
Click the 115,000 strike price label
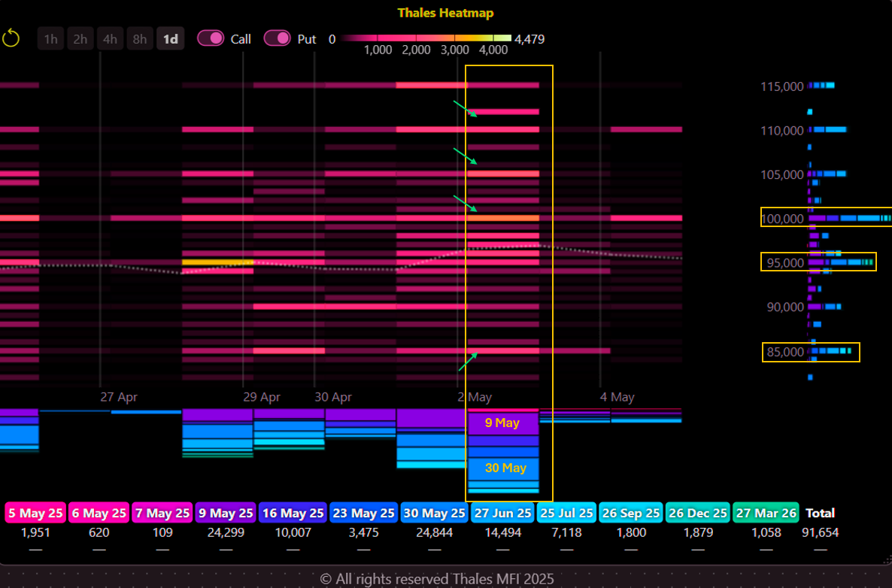pyautogui.click(x=782, y=86)
